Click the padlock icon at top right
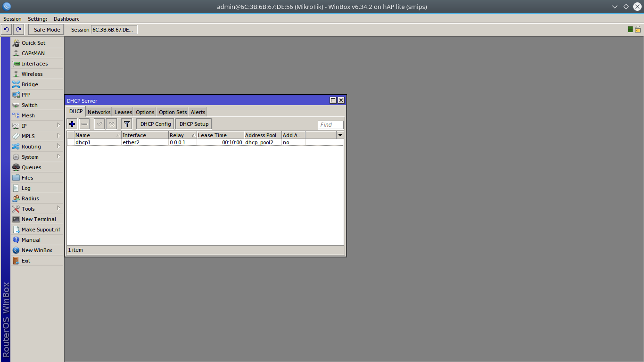644x362 pixels. [638, 29]
